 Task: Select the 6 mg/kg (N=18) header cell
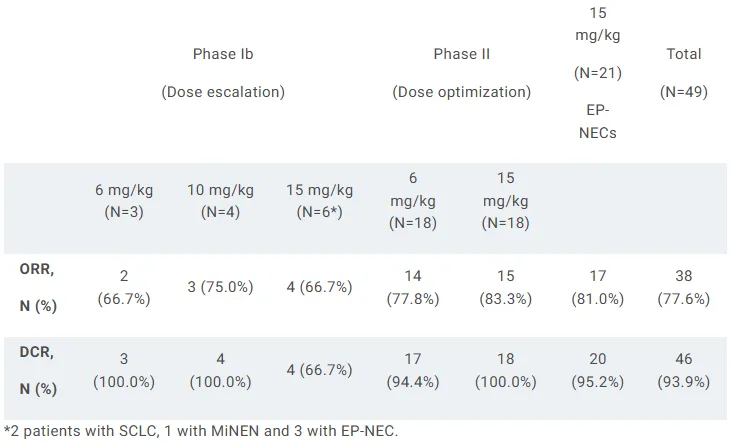click(413, 200)
